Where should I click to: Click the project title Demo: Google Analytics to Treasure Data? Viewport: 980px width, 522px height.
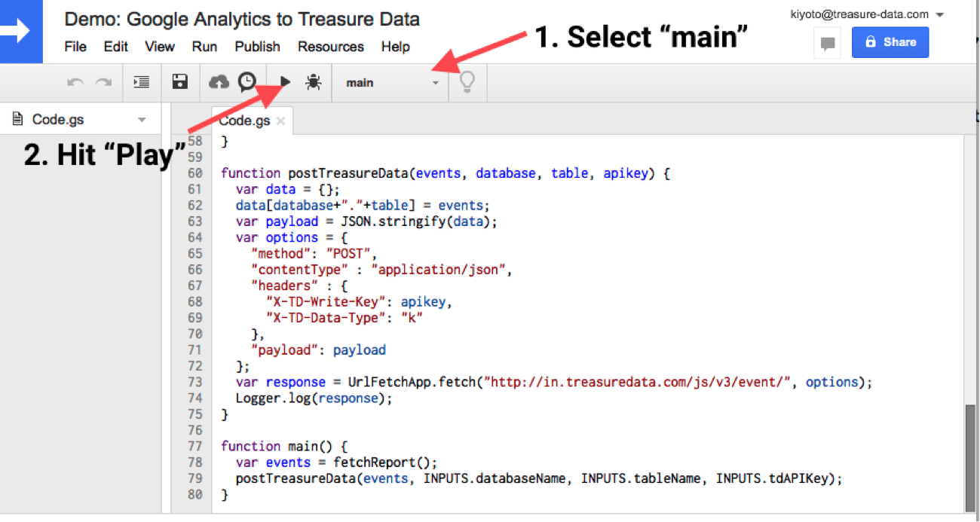(242, 20)
